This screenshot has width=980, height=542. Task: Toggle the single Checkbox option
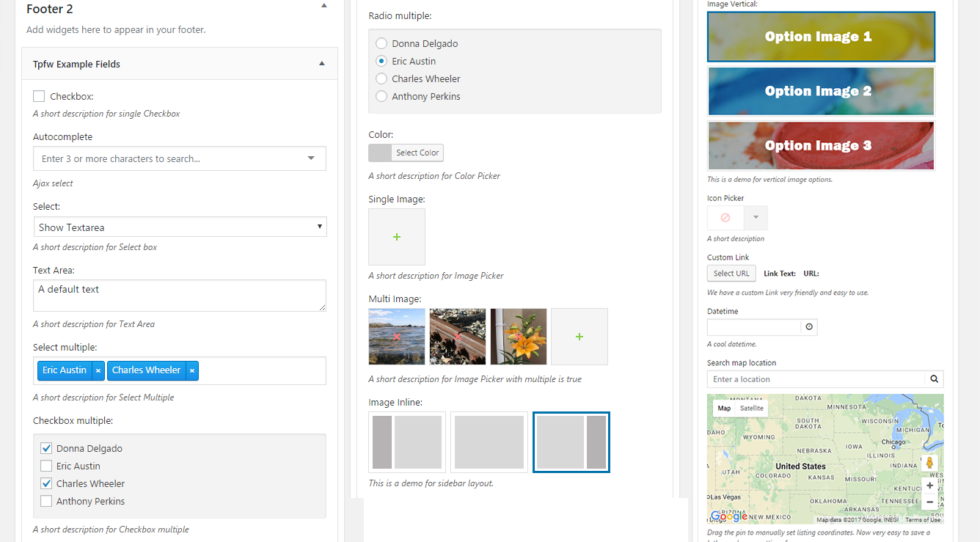[x=39, y=96]
